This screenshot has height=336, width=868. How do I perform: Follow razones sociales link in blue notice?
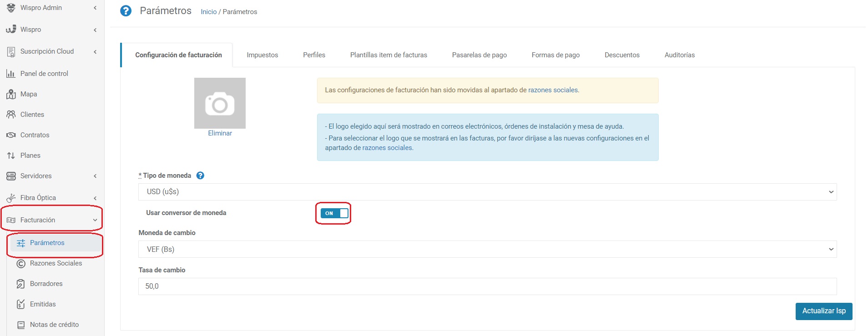387,148
